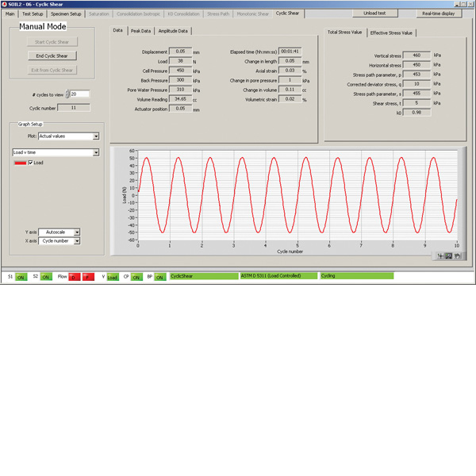The image size is (476, 476).
Task: Click the greyed Saturation tab
Action: click(x=99, y=14)
